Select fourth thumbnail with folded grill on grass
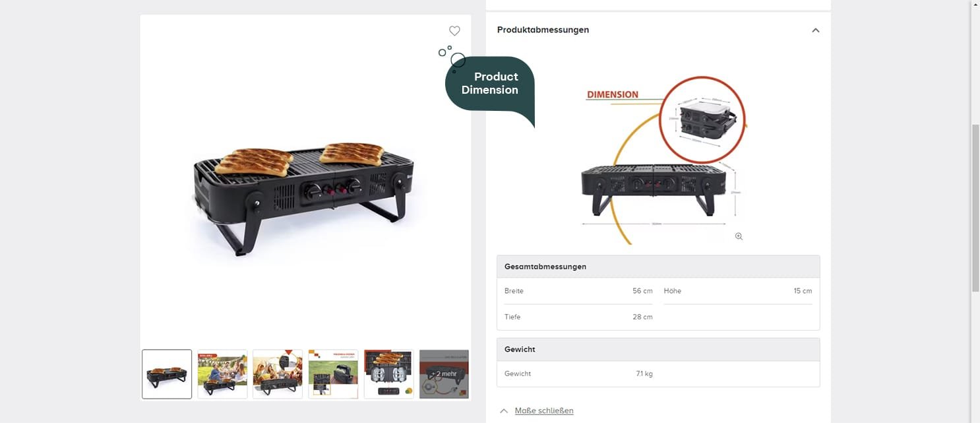 (333, 374)
